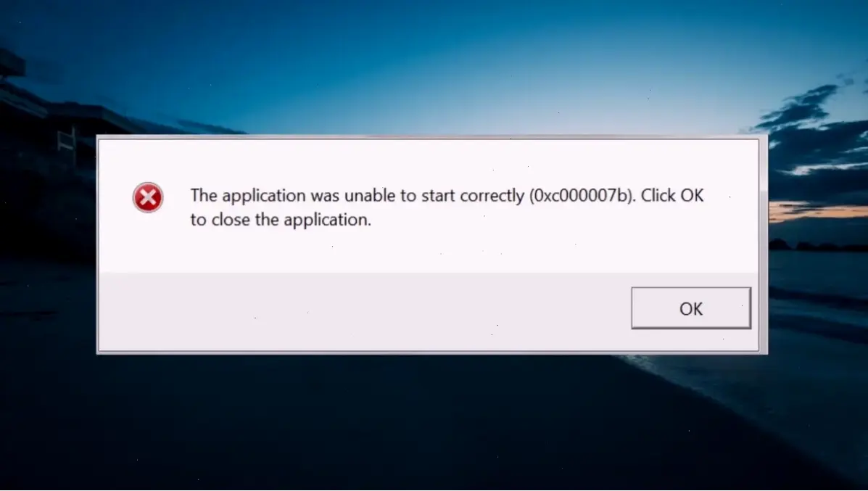Click the blue sky above the dialog
868x491 pixels.
(x=431, y=61)
